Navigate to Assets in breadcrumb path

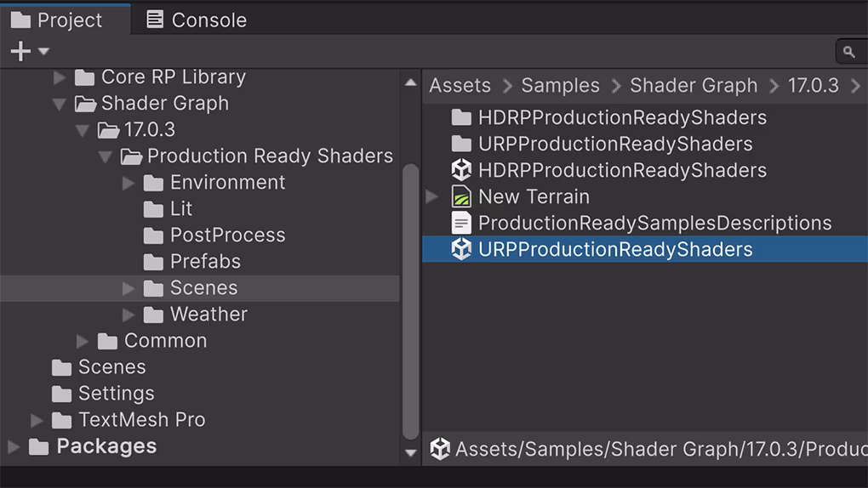460,85
